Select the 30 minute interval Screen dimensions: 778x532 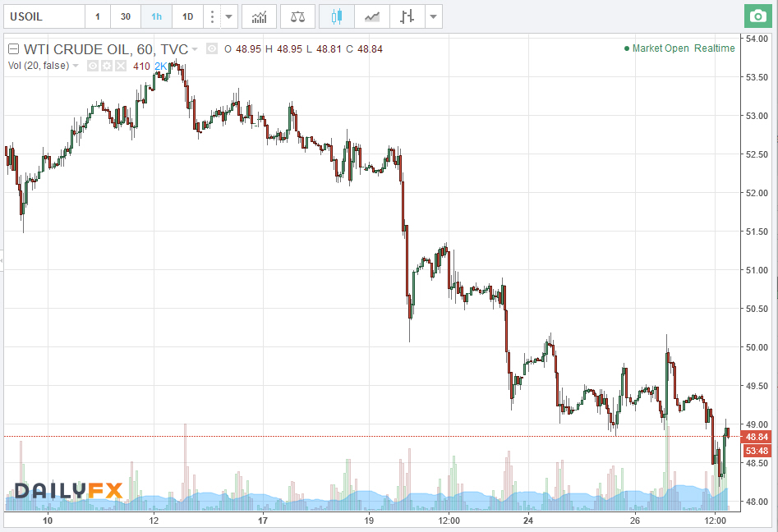click(126, 17)
